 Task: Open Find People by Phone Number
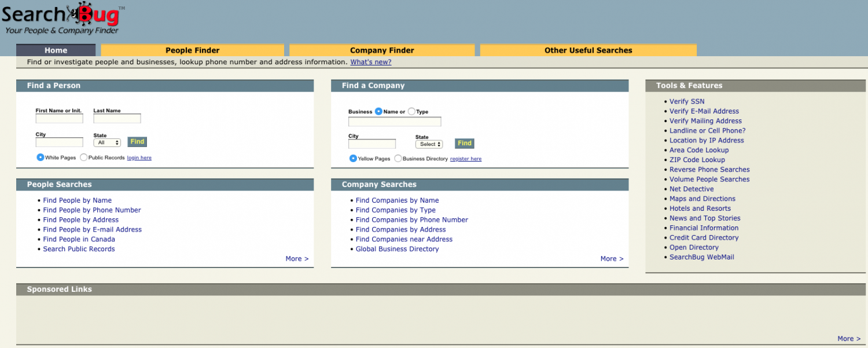click(x=92, y=210)
